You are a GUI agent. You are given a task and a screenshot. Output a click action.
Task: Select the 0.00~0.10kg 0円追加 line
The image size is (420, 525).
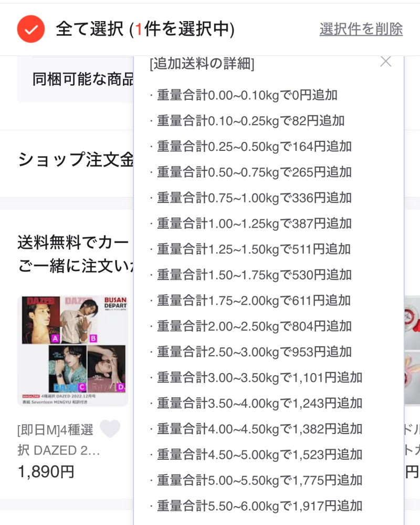tap(244, 95)
